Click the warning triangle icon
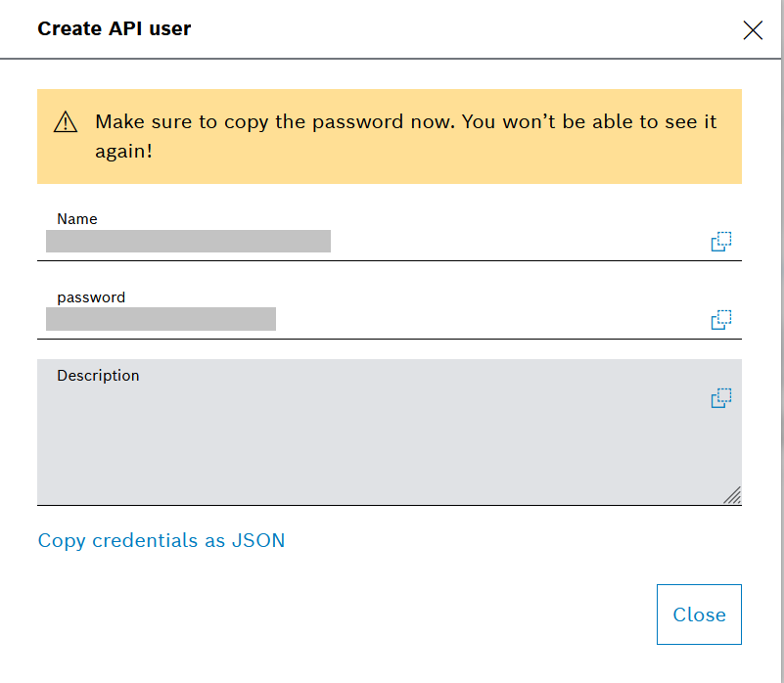The width and height of the screenshot is (784, 683). (66, 122)
